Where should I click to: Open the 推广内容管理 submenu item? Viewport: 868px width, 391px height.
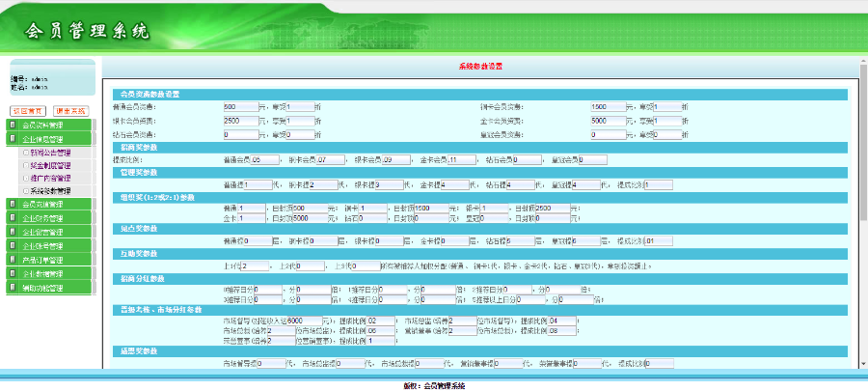(50, 178)
